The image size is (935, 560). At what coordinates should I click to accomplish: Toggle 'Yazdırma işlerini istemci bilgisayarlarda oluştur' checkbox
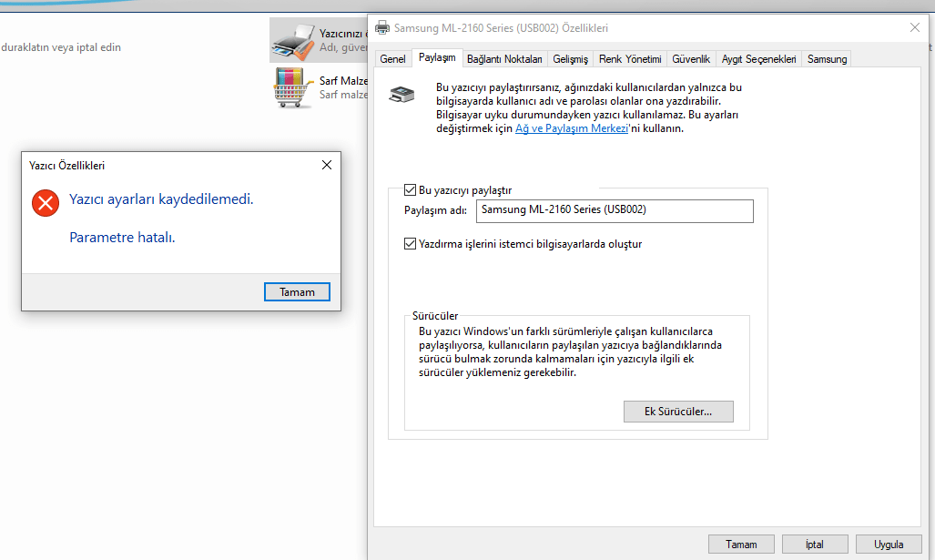point(410,243)
